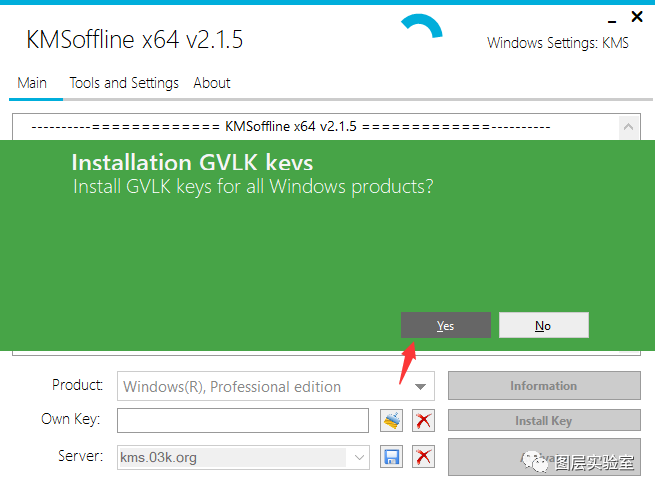
Task: Expand the Server address dropdown
Action: pyautogui.click(x=359, y=457)
